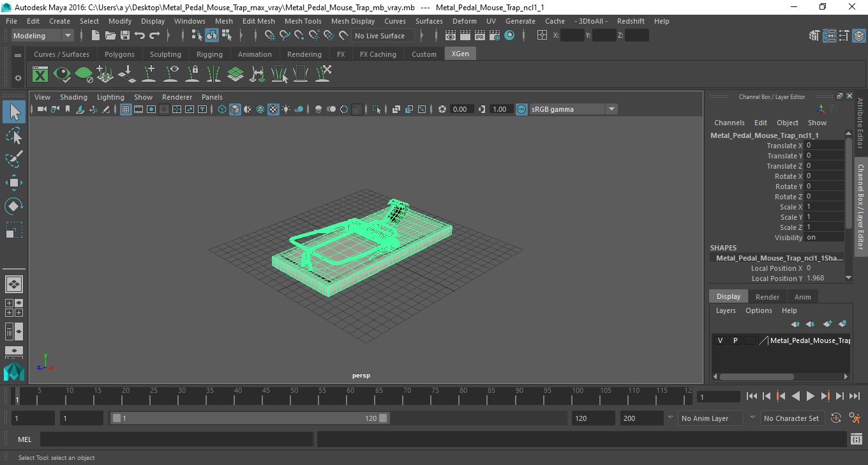
Task: Click the Render Current Frame icon
Action: 465,36
